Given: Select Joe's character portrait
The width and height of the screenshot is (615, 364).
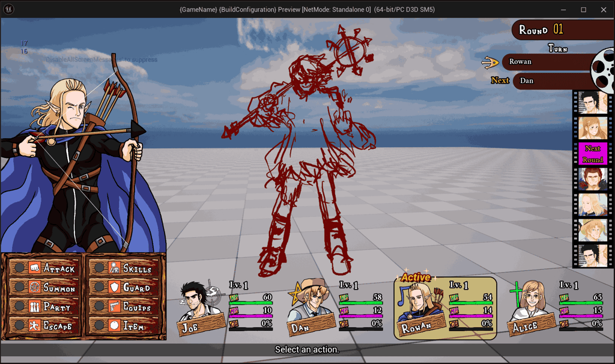Looking at the screenshot, I should pyautogui.click(x=196, y=301).
